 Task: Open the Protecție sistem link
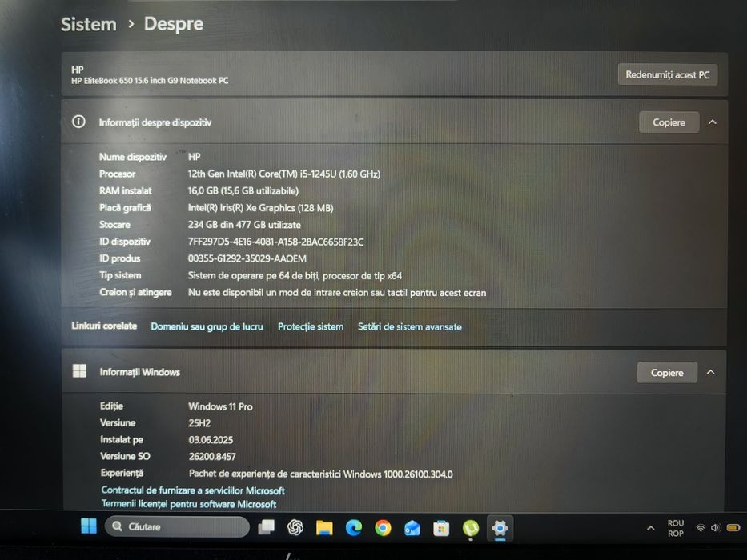tap(311, 326)
